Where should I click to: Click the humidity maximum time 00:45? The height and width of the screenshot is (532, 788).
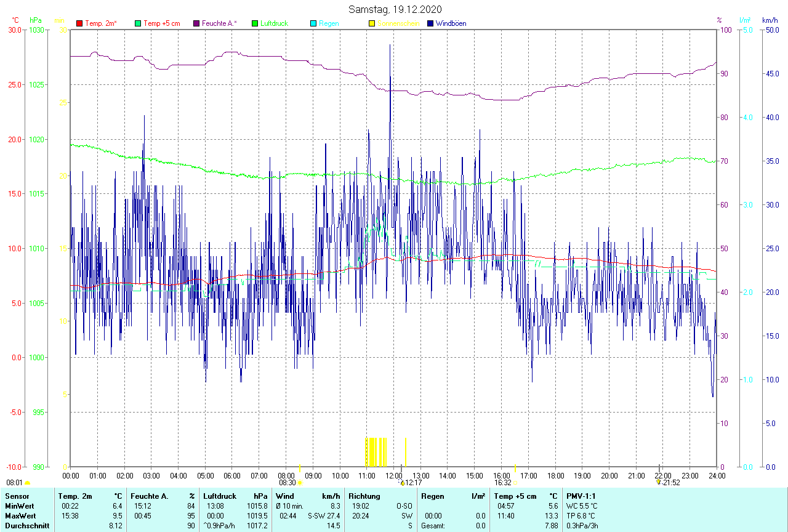(x=143, y=515)
